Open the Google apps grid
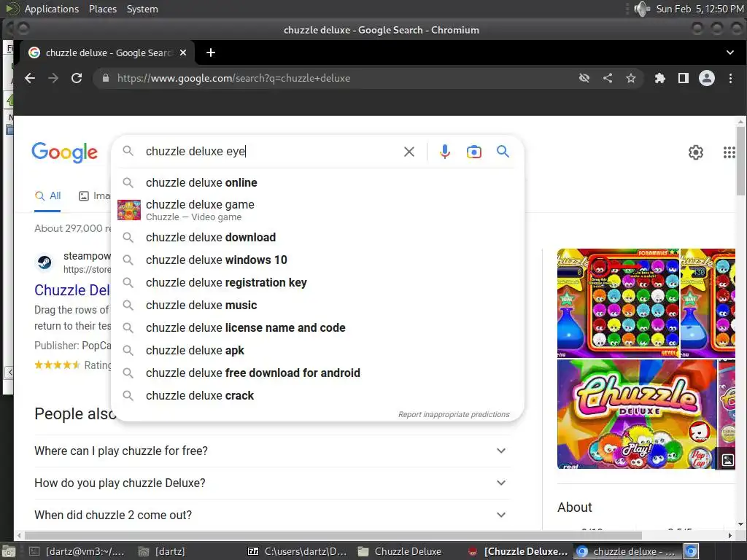Screen dimensions: 747x560 click(x=729, y=152)
